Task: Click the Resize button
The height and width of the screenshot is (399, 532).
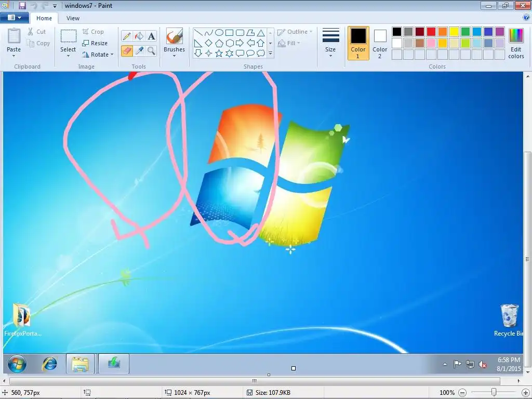Action: click(x=95, y=43)
